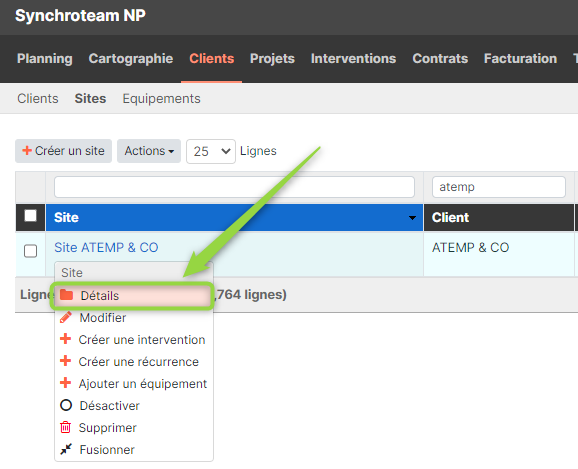
Task: Open the Actions dropdown button
Action: [x=149, y=151]
